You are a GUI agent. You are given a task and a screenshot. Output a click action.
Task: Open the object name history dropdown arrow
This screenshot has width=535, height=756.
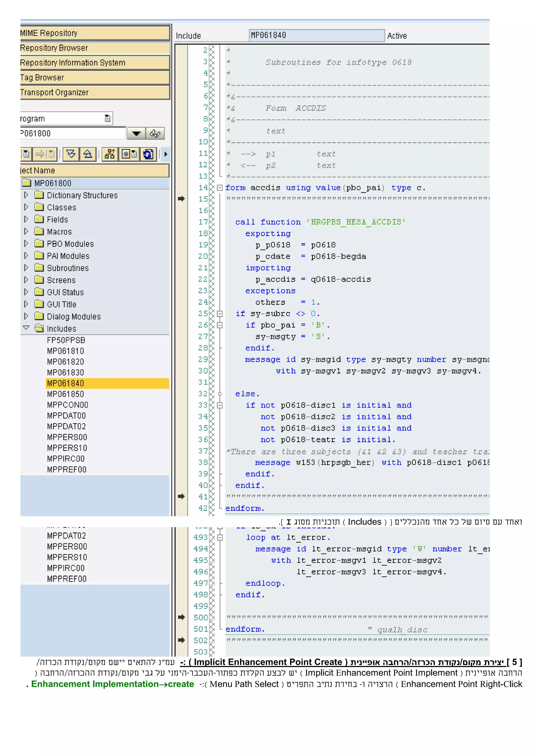pos(136,133)
